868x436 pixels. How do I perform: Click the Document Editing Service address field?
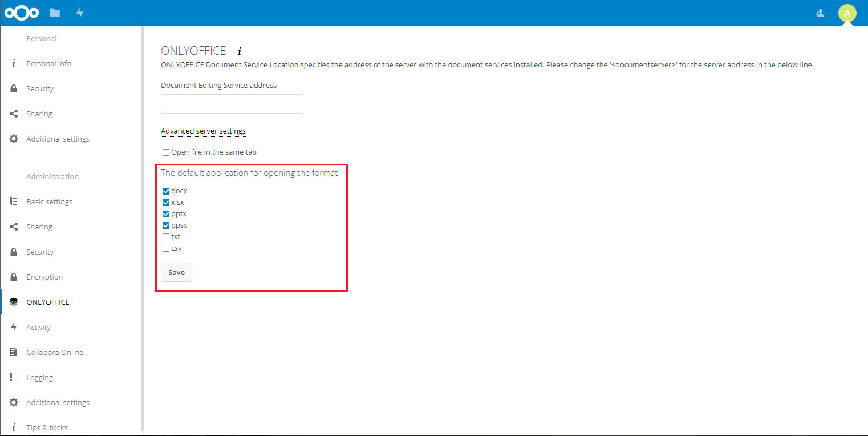[232, 103]
